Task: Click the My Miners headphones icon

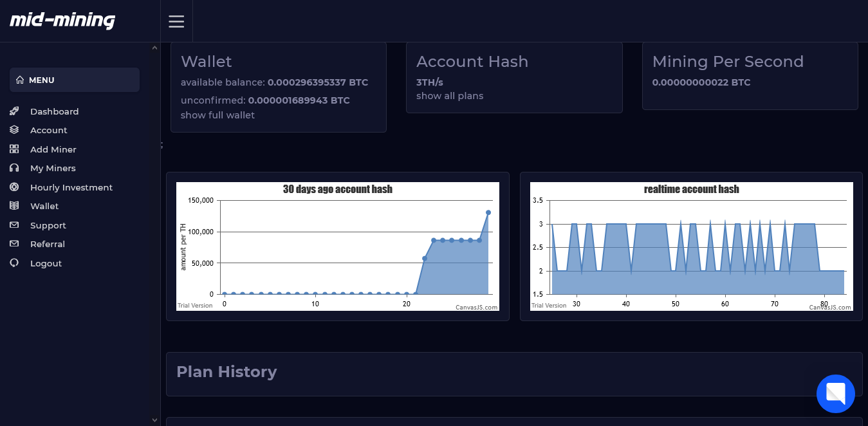Action: (14, 168)
